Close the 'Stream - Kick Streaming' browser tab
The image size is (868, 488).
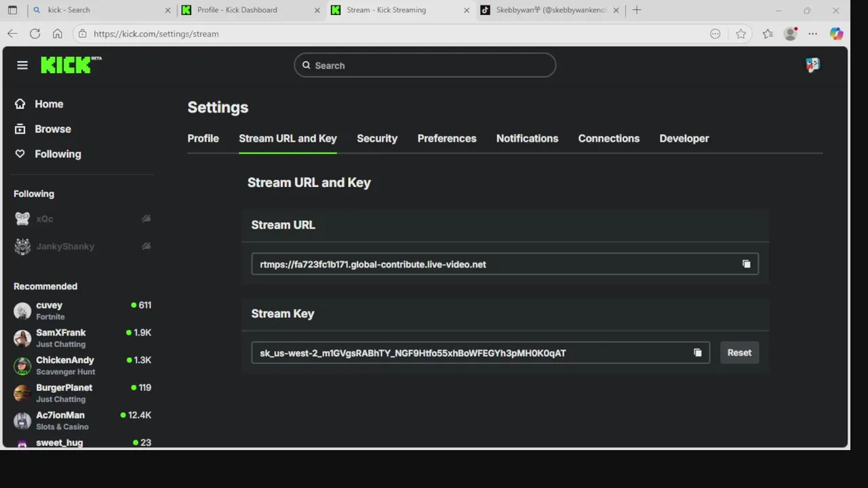[467, 10]
